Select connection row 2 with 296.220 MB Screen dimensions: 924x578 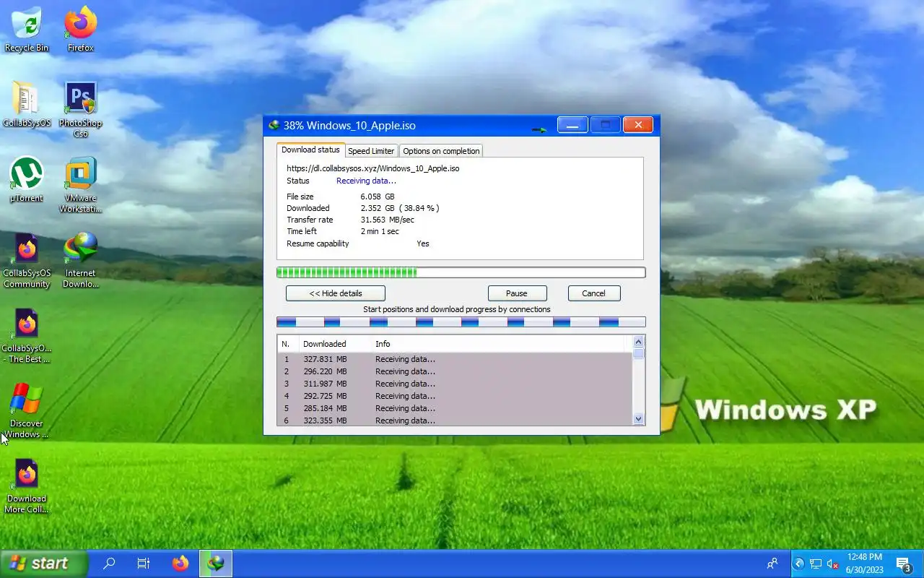pos(455,371)
